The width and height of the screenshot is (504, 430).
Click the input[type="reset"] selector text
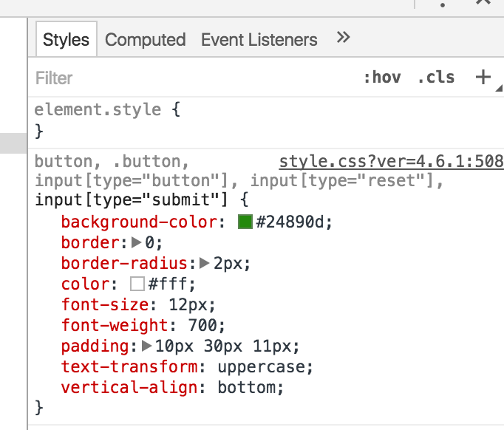(x=343, y=180)
